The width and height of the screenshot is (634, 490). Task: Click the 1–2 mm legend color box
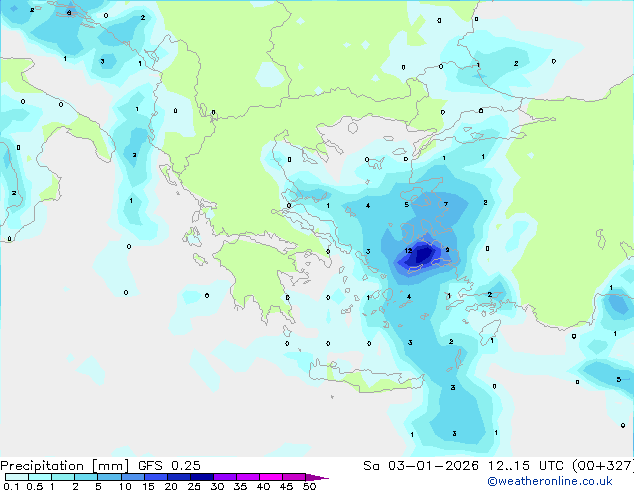coord(63,477)
